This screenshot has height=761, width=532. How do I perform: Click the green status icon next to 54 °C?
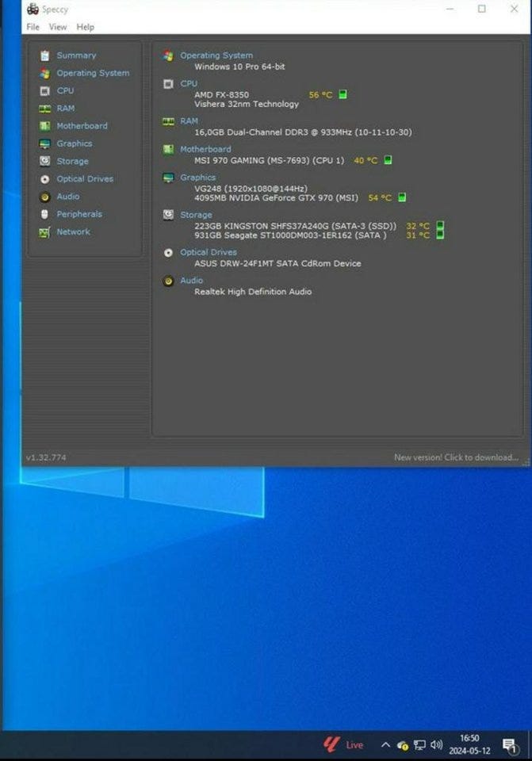click(x=402, y=197)
